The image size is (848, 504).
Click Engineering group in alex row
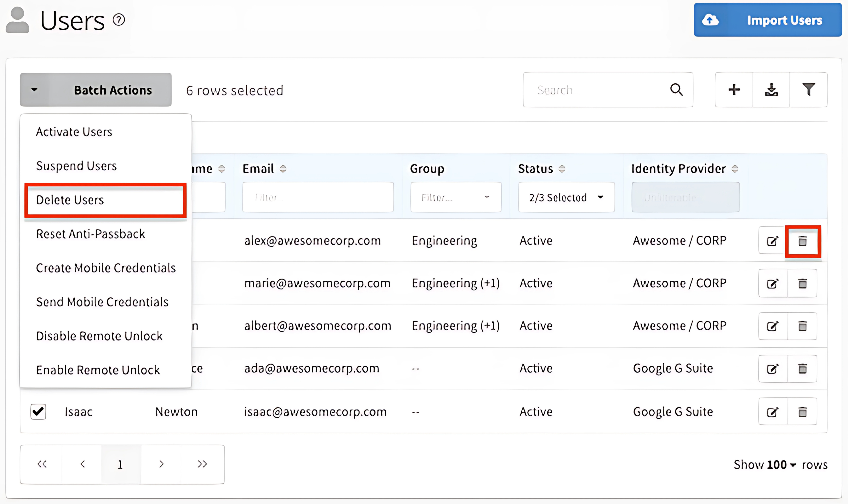pos(444,241)
